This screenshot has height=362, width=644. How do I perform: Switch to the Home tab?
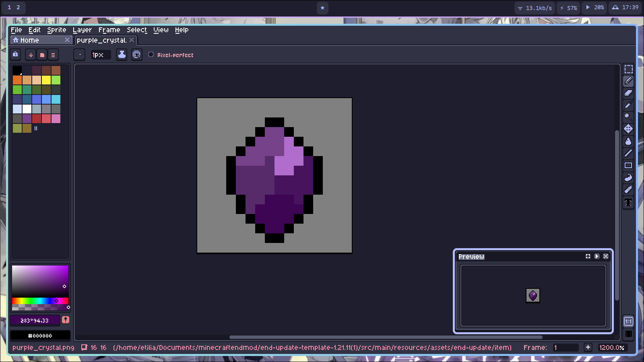(29, 40)
